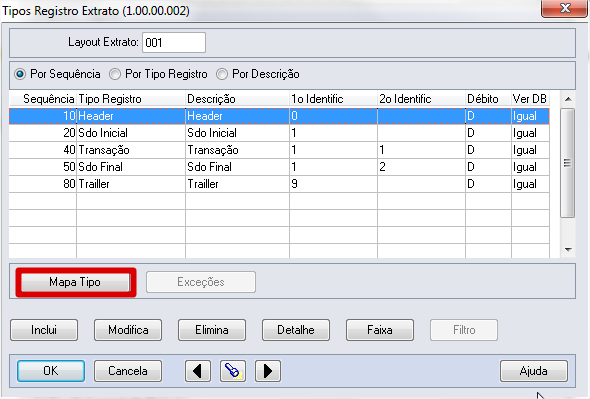Select the Transação cell in Tipo Registro
The width and height of the screenshot is (590, 399).
pos(131,150)
